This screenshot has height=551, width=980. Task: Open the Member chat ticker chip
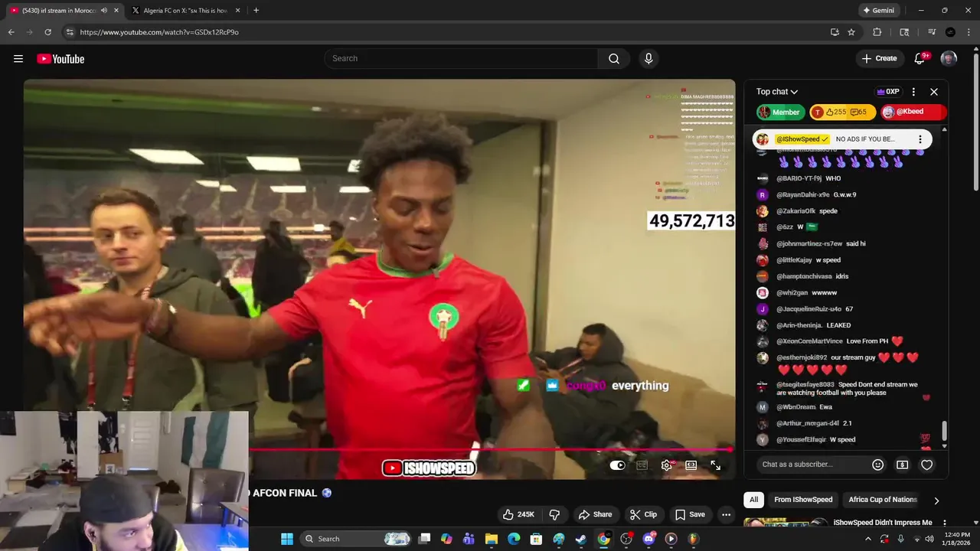point(781,112)
